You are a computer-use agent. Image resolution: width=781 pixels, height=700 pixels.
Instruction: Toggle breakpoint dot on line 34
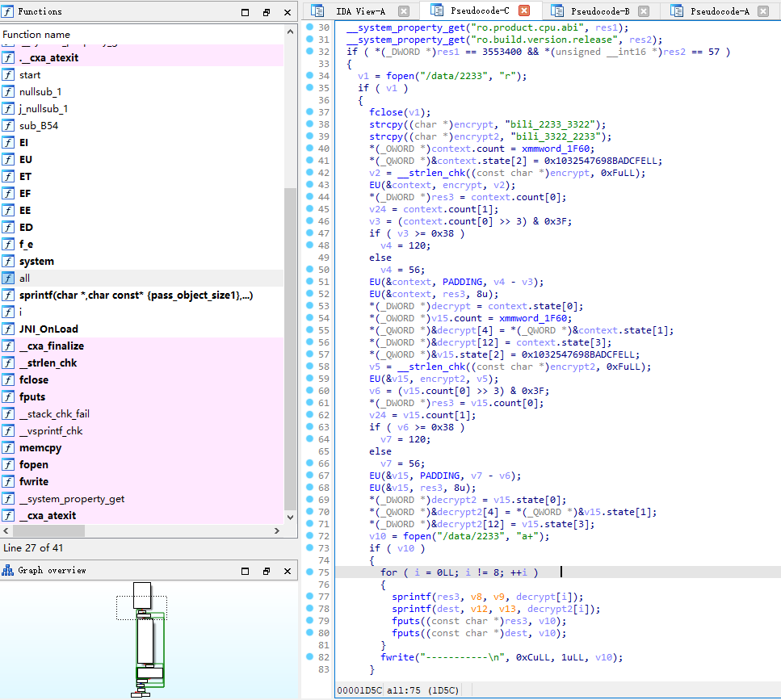coord(310,76)
